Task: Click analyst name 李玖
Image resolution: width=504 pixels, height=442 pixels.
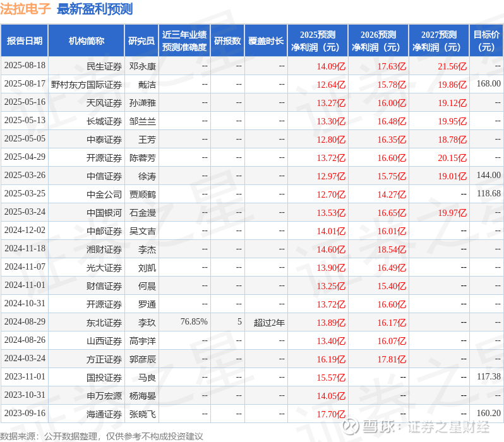Action: point(147,323)
